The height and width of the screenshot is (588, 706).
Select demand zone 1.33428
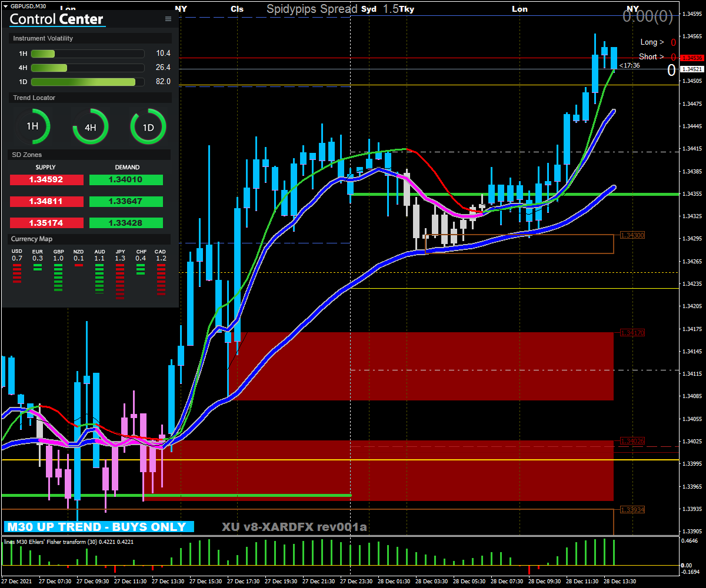pos(126,223)
